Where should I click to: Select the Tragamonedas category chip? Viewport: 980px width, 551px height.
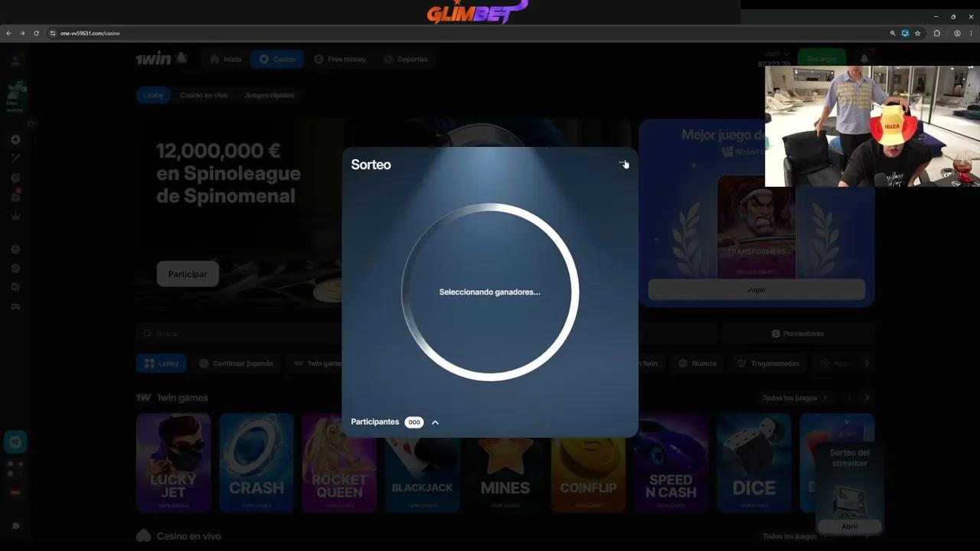coord(768,364)
